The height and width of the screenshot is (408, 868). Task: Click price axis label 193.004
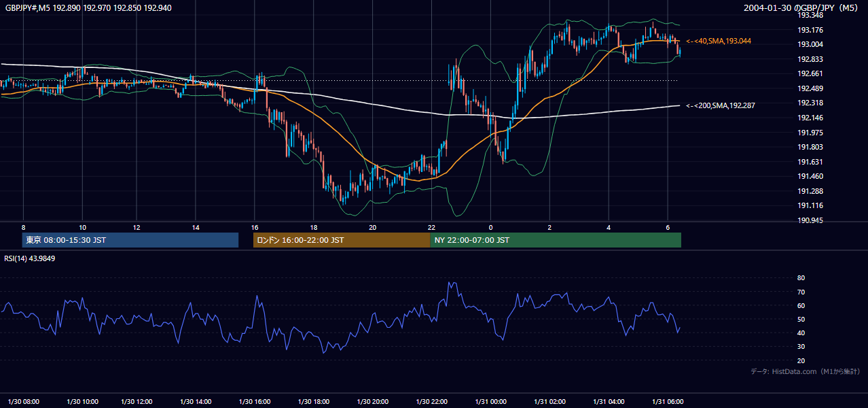(x=810, y=44)
